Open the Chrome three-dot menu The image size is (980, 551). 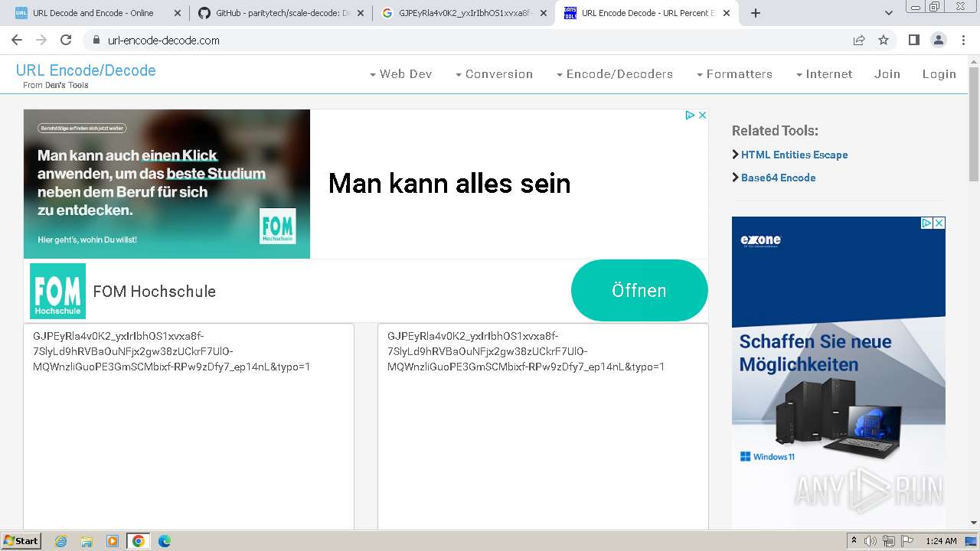click(x=964, y=40)
